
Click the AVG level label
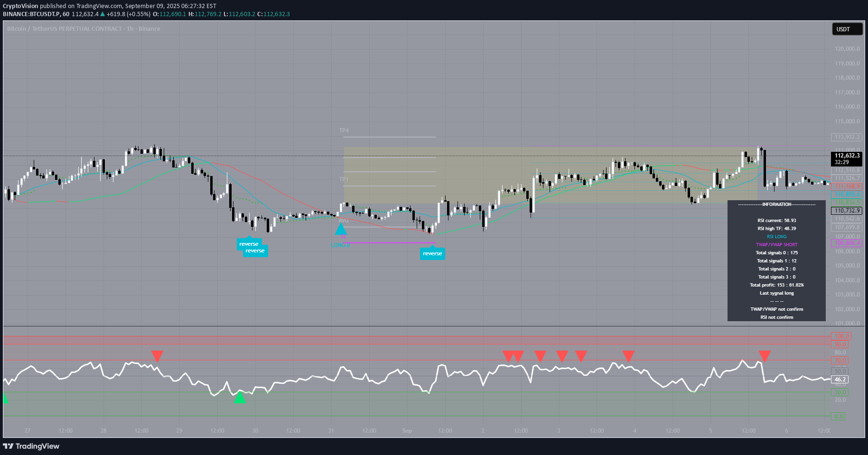344,221
